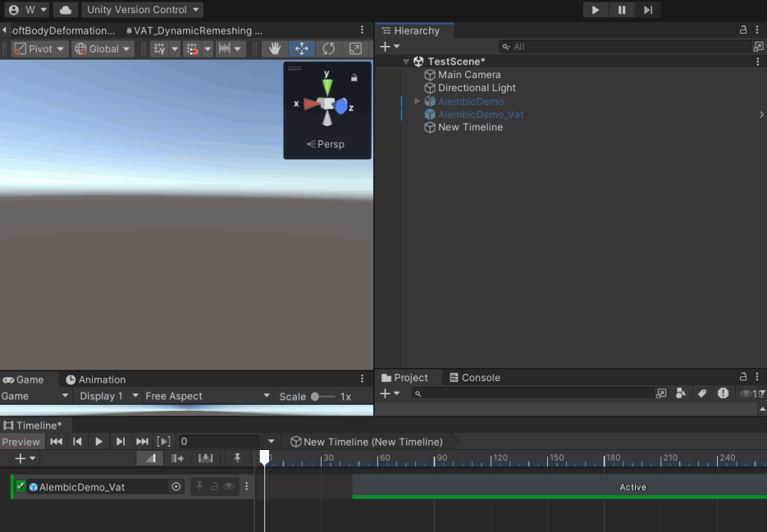Open TestScene options kebab menu
The width and height of the screenshot is (767, 532).
(758, 61)
